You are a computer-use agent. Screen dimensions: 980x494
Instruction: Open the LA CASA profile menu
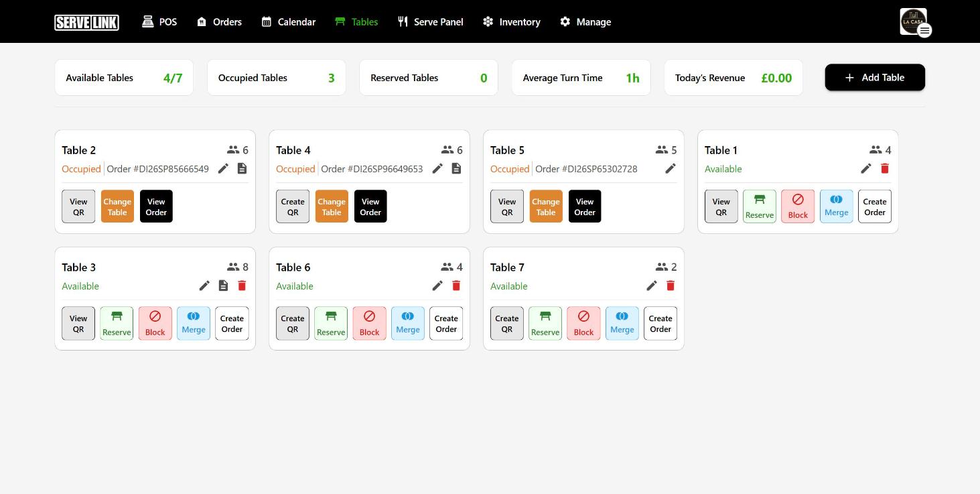pos(915,22)
